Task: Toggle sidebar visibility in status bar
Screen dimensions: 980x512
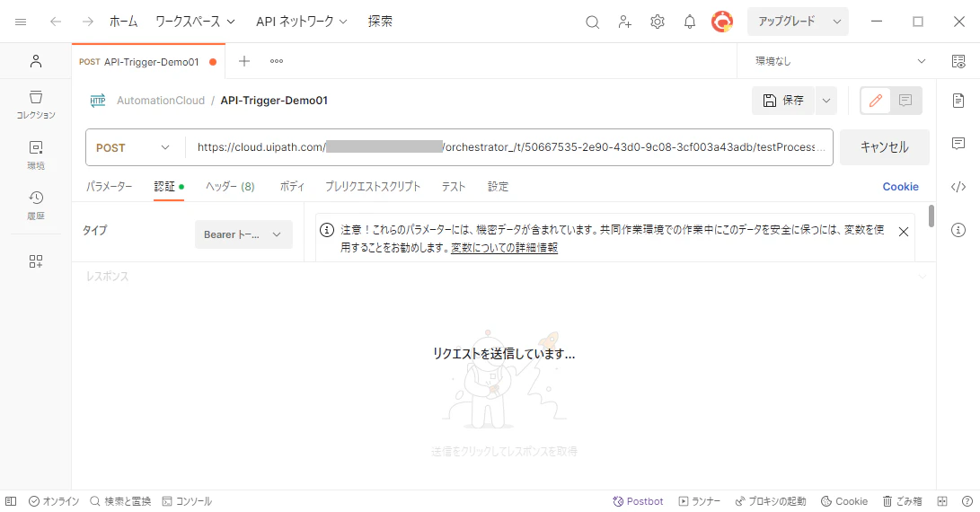Action: click(x=11, y=501)
